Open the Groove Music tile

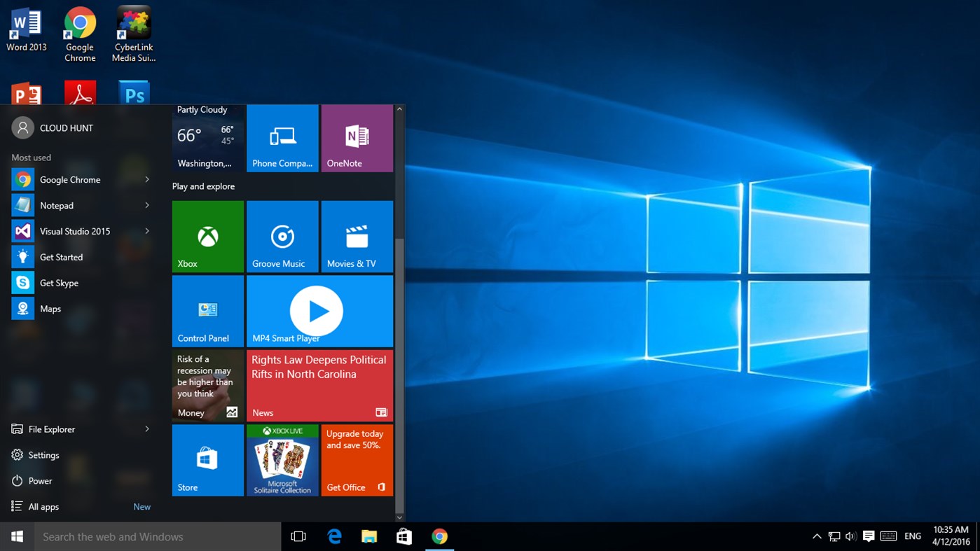(283, 237)
